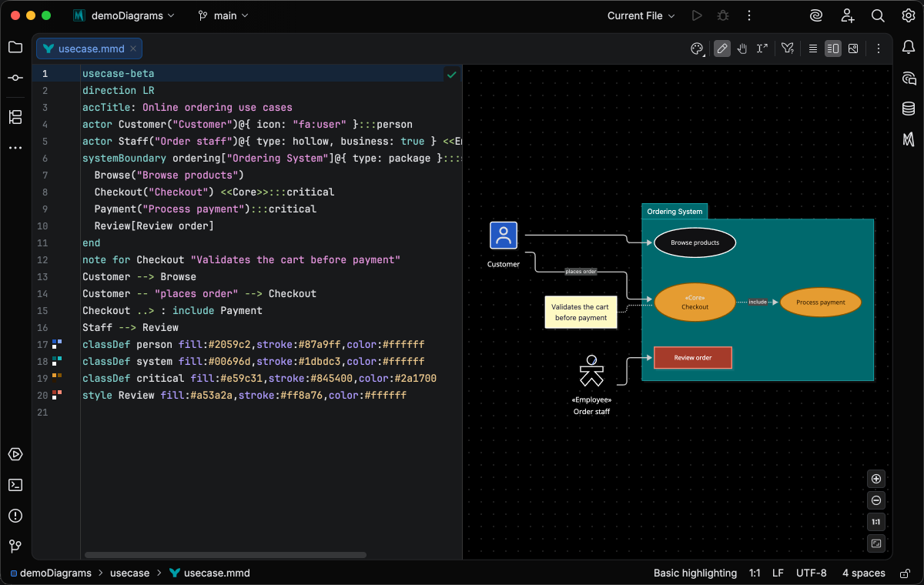Image resolution: width=924 pixels, height=585 pixels.
Task: Click the green inspection checkmark
Action: 452,74
